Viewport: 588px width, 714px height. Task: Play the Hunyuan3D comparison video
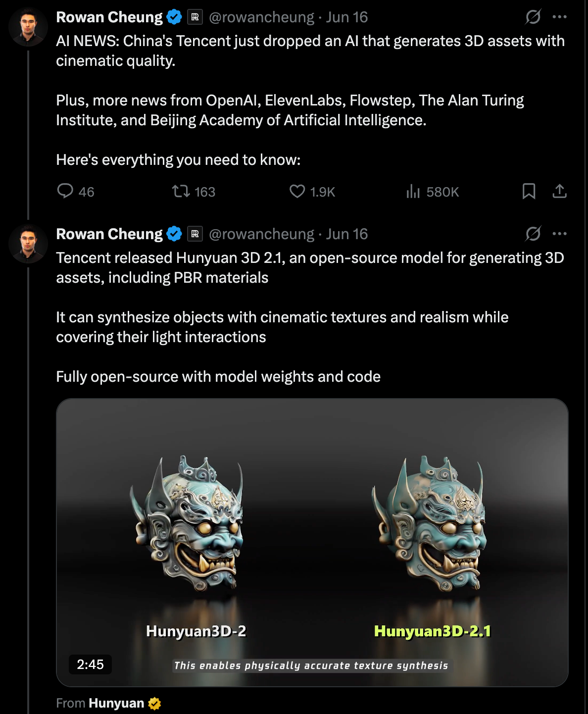(x=312, y=542)
